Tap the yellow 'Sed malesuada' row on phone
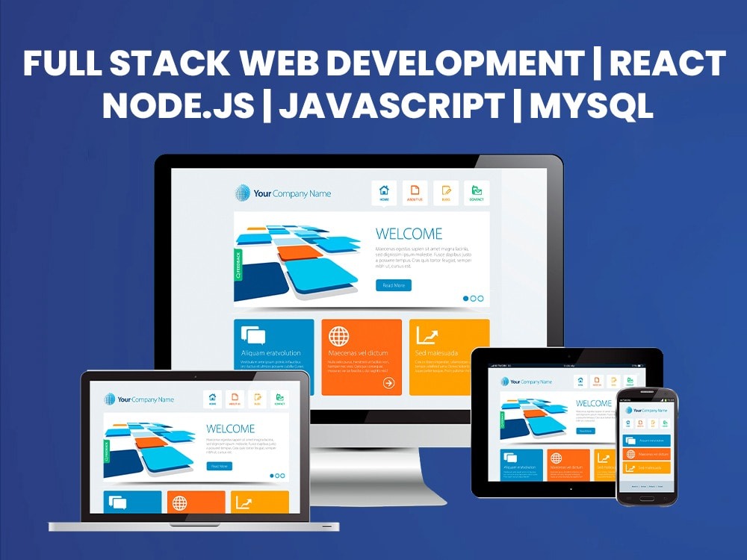 [x=646, y=467]
